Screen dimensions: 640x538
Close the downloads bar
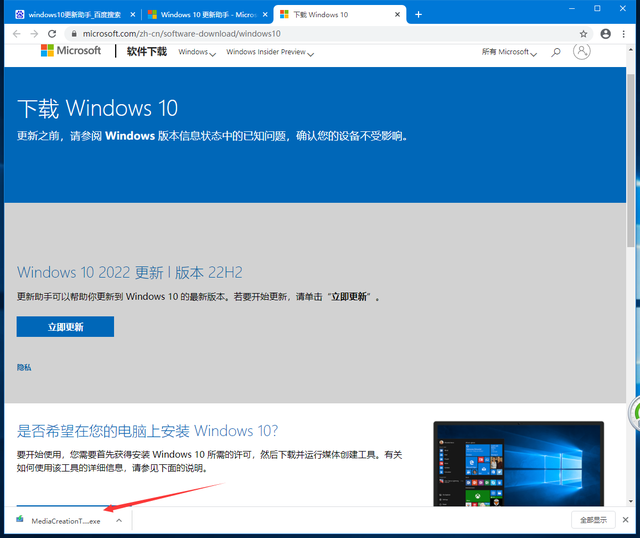[625, 520]
